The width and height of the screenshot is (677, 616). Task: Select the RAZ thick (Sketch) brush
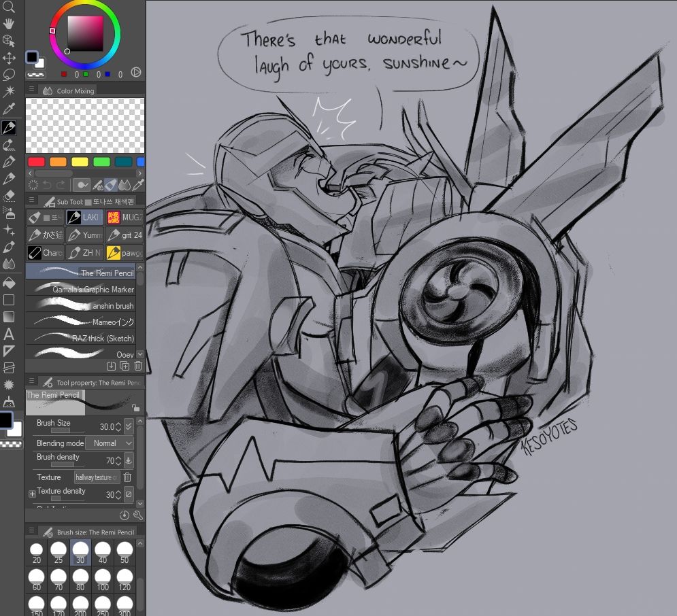coord(81,338)
